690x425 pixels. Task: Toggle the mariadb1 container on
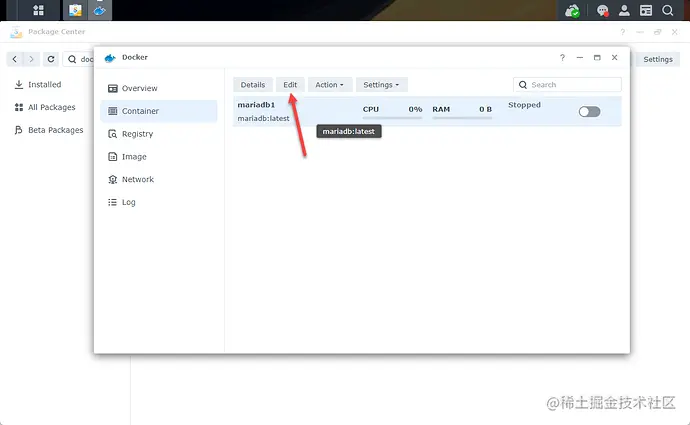point(589,112)
